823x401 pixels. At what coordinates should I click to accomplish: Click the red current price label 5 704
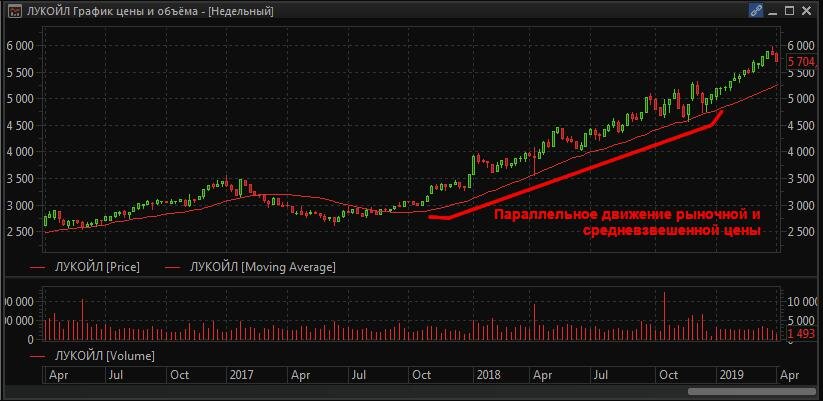point(801,62)
